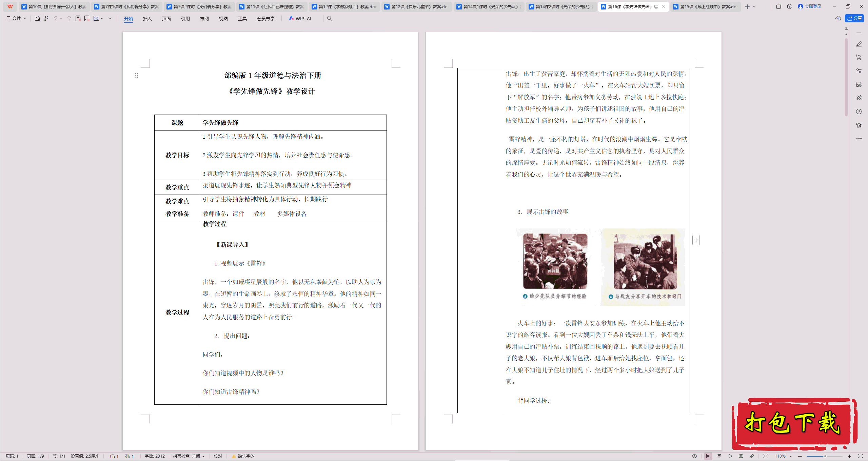Click 立即登录 to sign in
The image size is (868, 461).
coord(810,6)
